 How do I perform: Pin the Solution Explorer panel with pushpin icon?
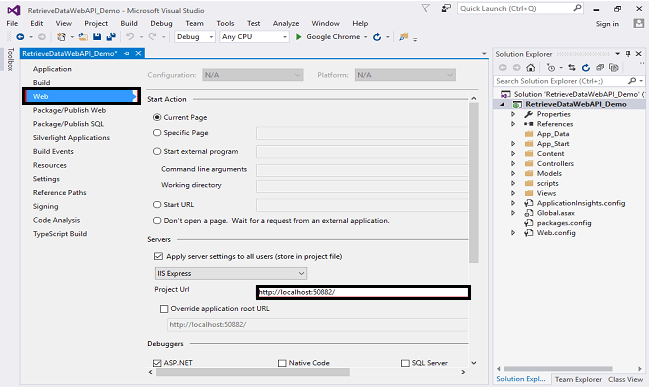tap(628, 54)
